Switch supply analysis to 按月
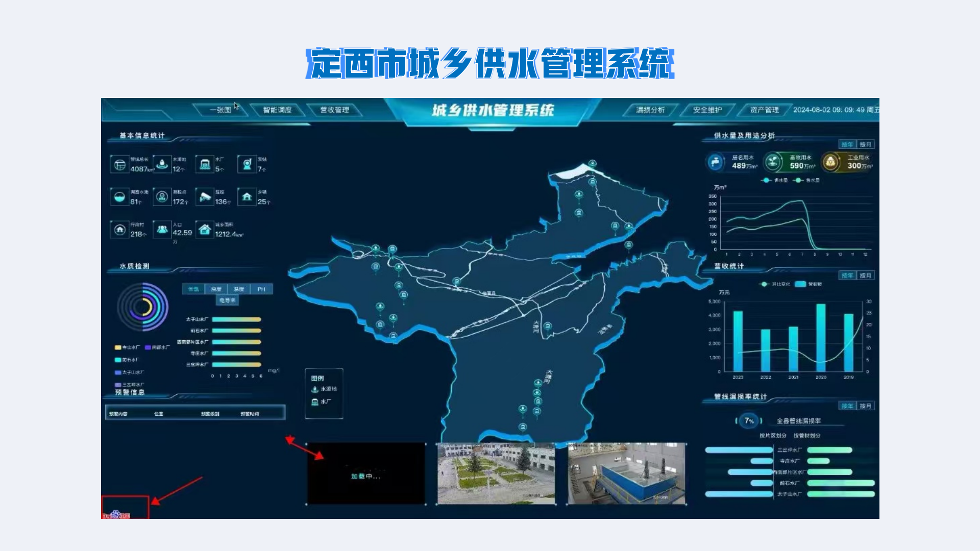980x551 pixels. 865,144
